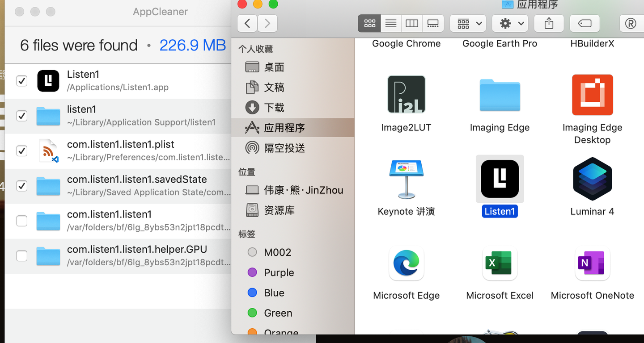Switch Finder to gallery view
The width and height of the screenshot is (644, 343).
tap(433, 23)
